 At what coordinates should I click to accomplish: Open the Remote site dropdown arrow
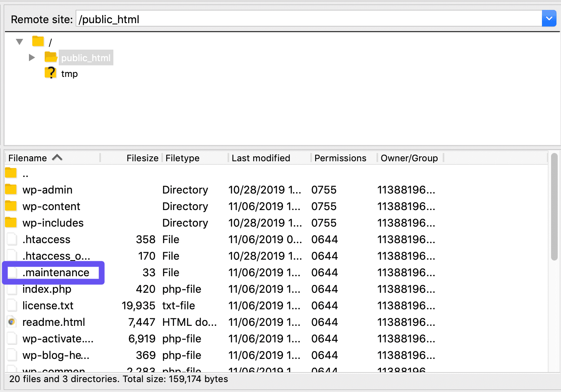[549, 18]
